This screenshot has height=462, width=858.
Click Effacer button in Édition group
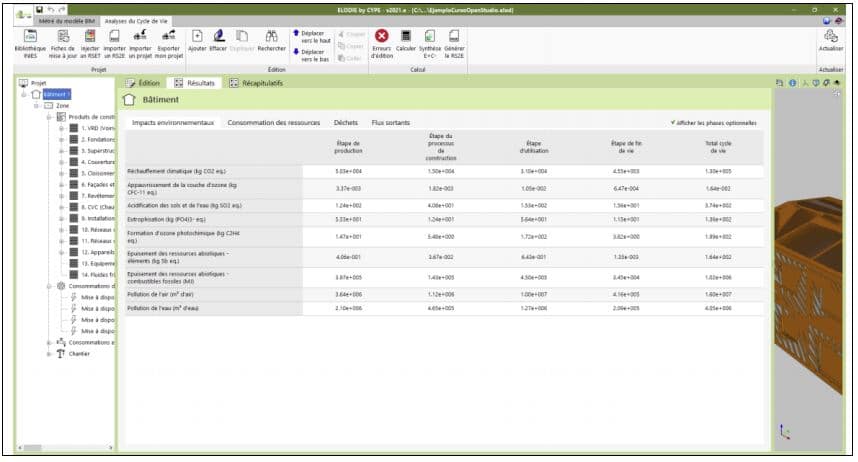[218, 37]
